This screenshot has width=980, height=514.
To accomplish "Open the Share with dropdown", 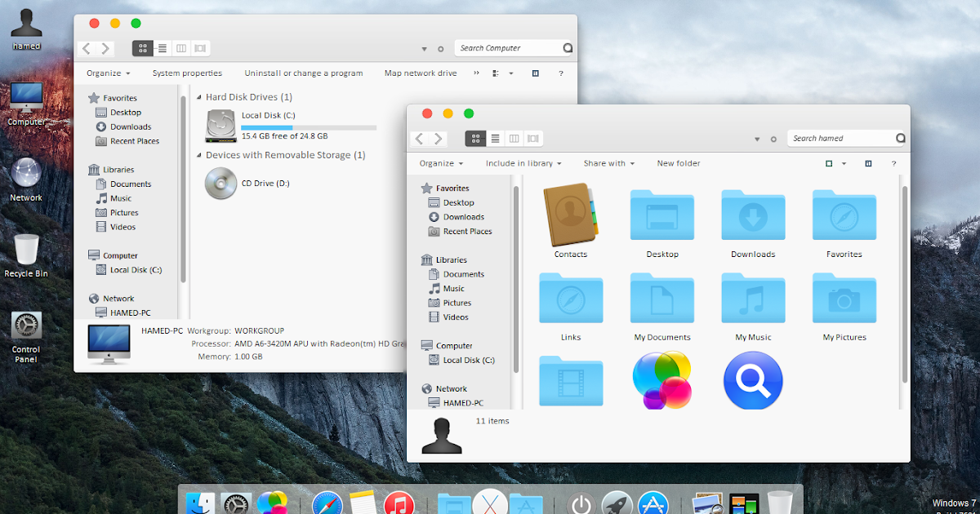I will [608, 163].
